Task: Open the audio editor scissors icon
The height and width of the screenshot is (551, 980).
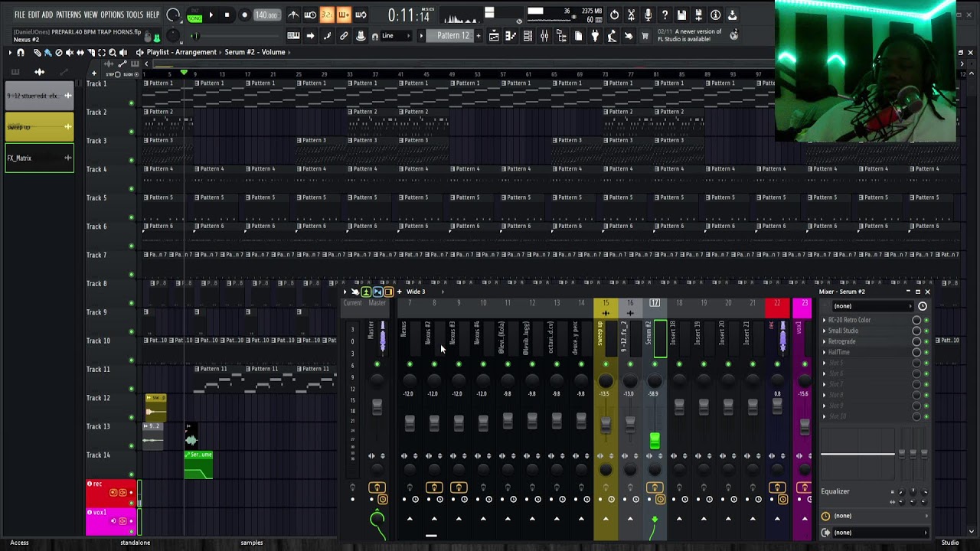Action: click(x=631, y=15)
